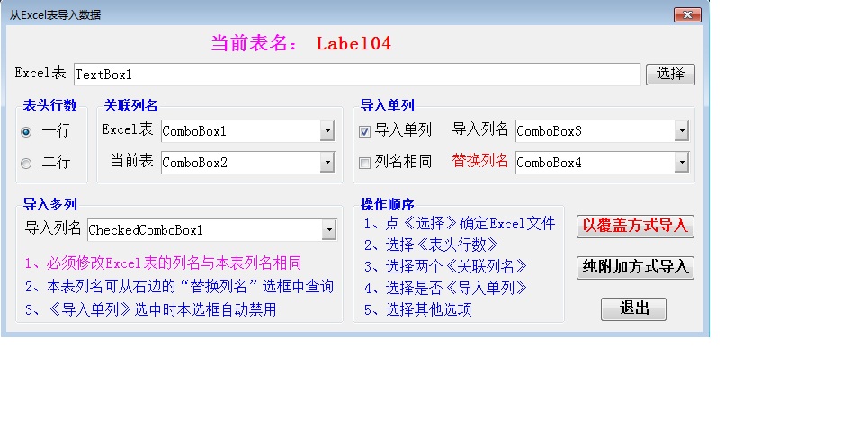Click inside the ComboBox3 text area
The image size is (868, 428).
pyautogui.click(x=594, y=131)
